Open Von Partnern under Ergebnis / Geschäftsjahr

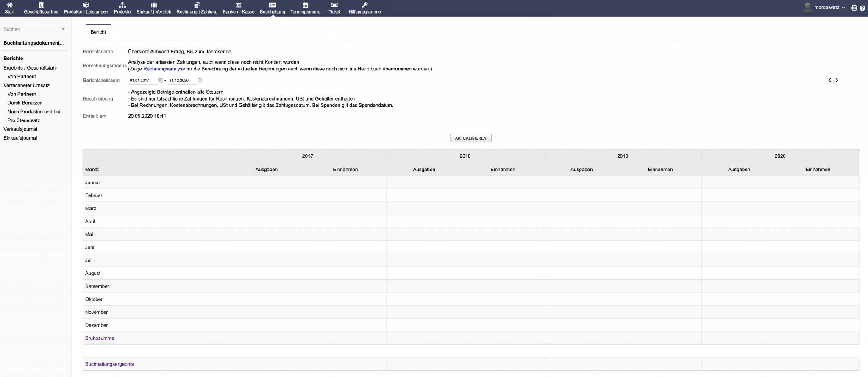pyautogui.click(x=22, y=77)
